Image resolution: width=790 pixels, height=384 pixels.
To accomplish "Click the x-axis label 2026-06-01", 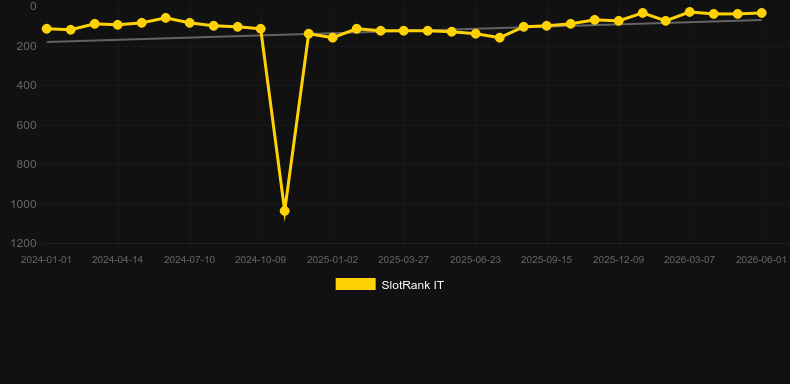I will [x=761, y=260].
